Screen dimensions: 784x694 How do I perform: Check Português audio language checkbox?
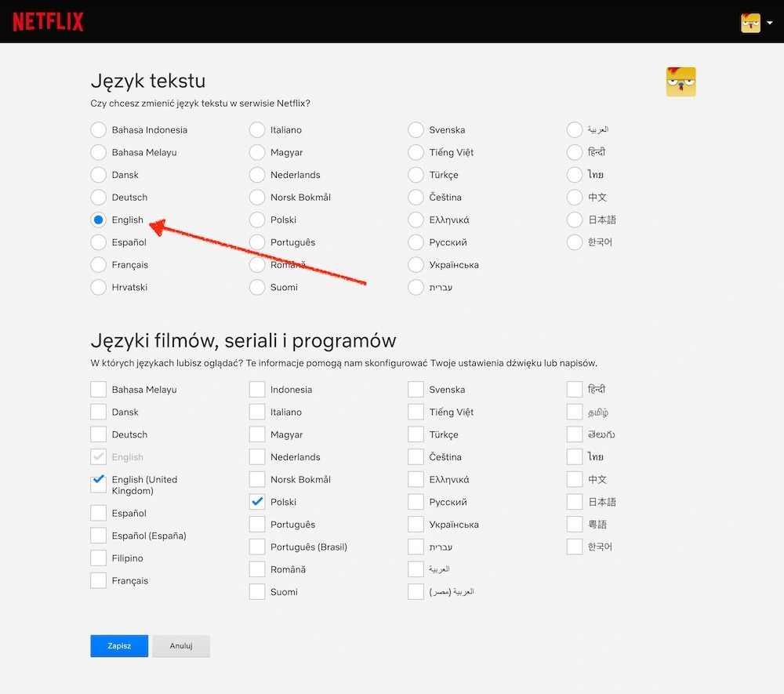[x=257, y=524]
